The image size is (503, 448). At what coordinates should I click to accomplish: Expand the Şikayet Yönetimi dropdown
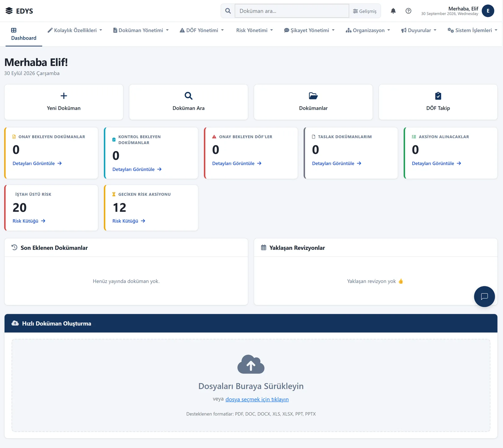click(309, 30)
